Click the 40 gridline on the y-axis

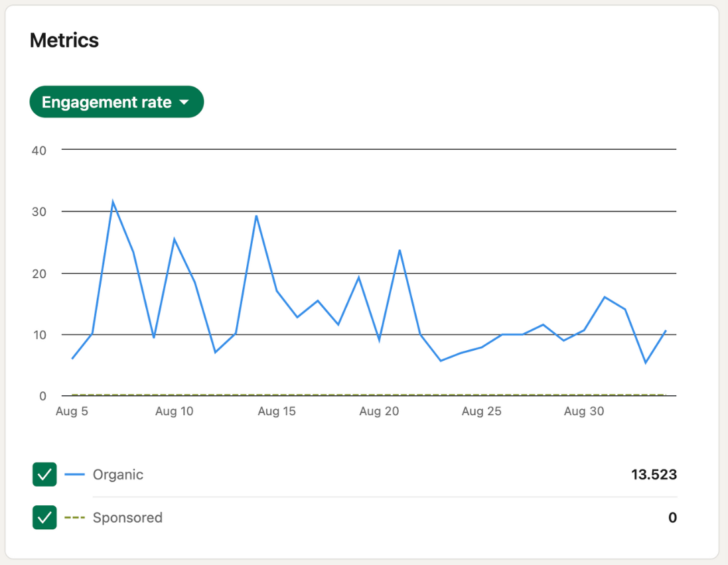coord(40,150)
